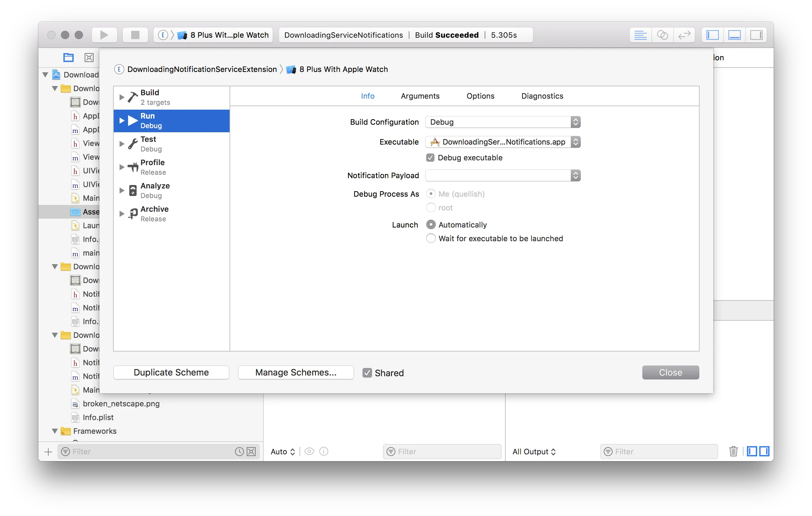This screenshot has height=516, width=812.
Task: Click the Duplicate Scheme button
Action: (171, 372)
